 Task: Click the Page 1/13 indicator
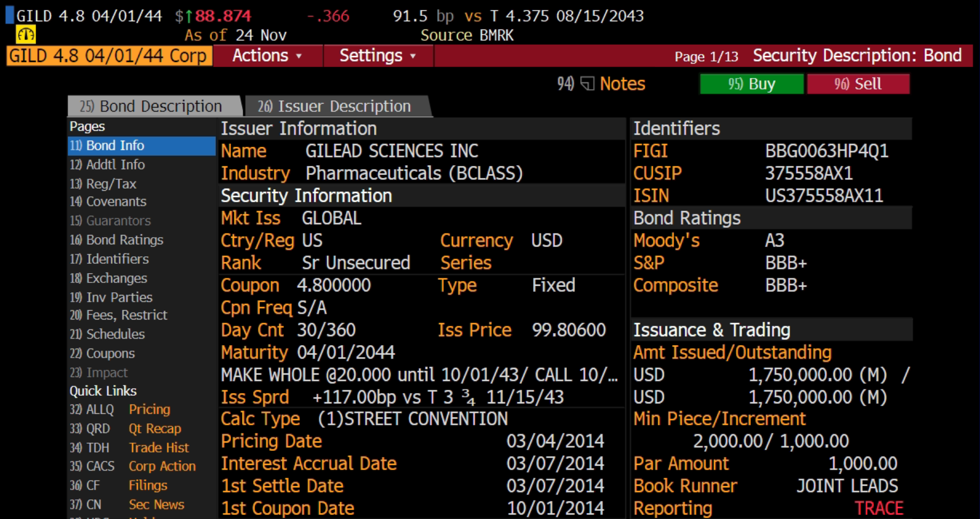click(706, 56)
